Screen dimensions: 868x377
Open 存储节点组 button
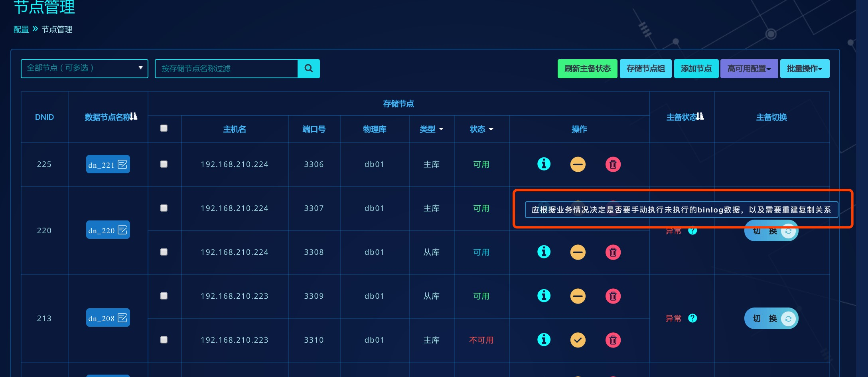coord(645,68)
